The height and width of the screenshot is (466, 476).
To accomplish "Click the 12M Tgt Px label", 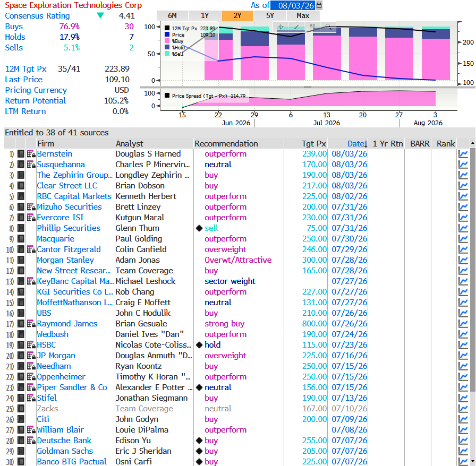I will tap(26, 69).
